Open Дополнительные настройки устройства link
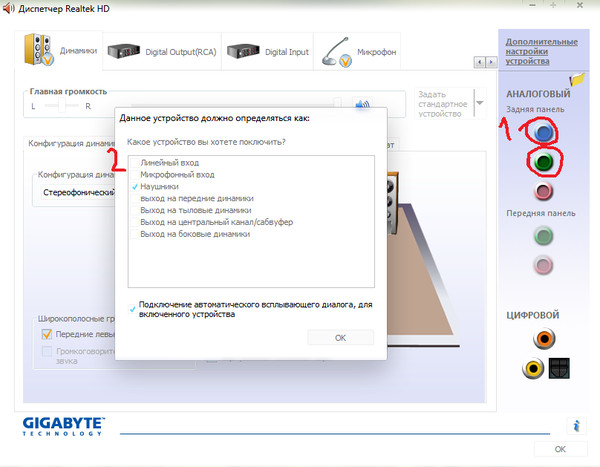The width and height of the screenshot is (600, 467). [541, 51]
